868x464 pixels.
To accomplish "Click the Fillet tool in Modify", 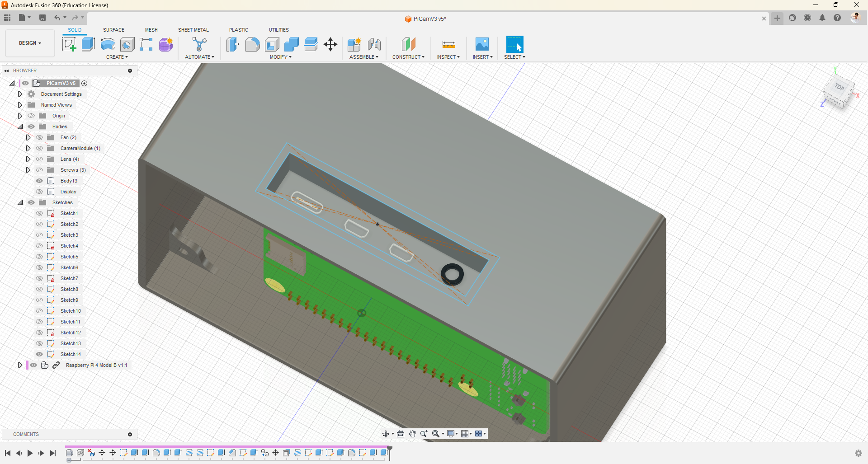I will click(x=252, y=44).
